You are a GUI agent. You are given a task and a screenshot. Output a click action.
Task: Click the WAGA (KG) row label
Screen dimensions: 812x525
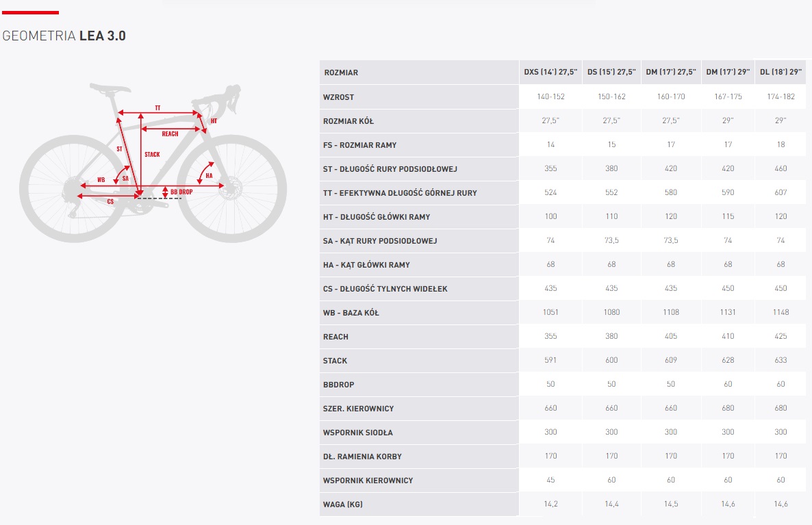(x=342, y=504)
